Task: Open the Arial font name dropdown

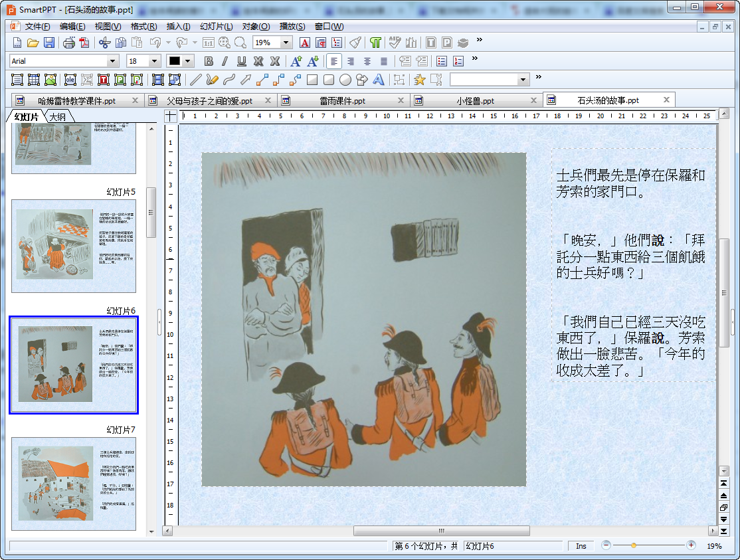Action: click(112, 61)
